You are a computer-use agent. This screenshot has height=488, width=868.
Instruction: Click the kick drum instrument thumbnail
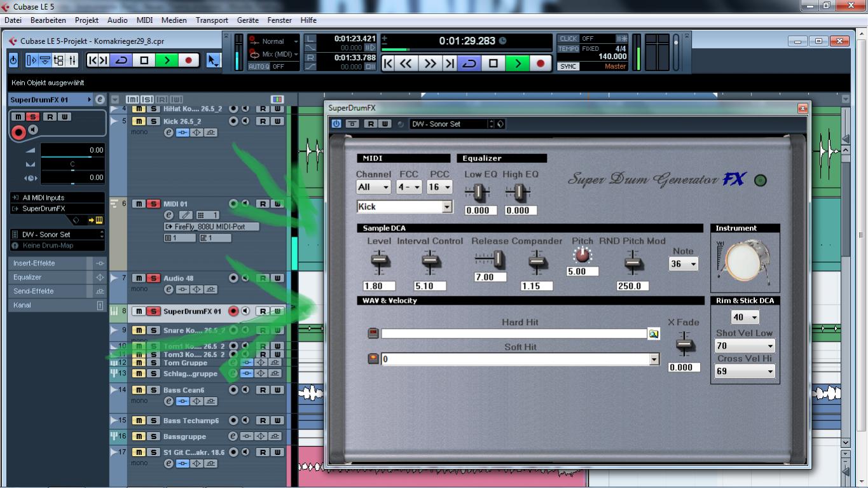(x=745, y=263)
